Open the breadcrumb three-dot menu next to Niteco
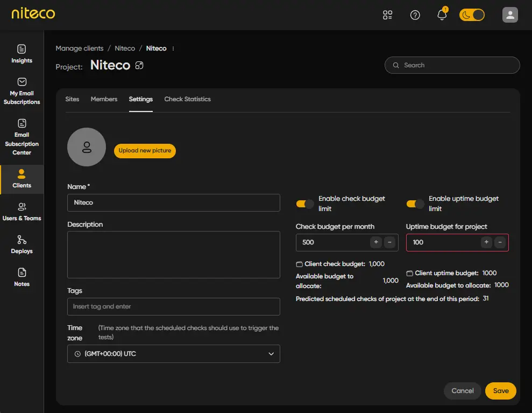Image resolution: width=532 pixels, height=413 pixels. pos(173,48)
